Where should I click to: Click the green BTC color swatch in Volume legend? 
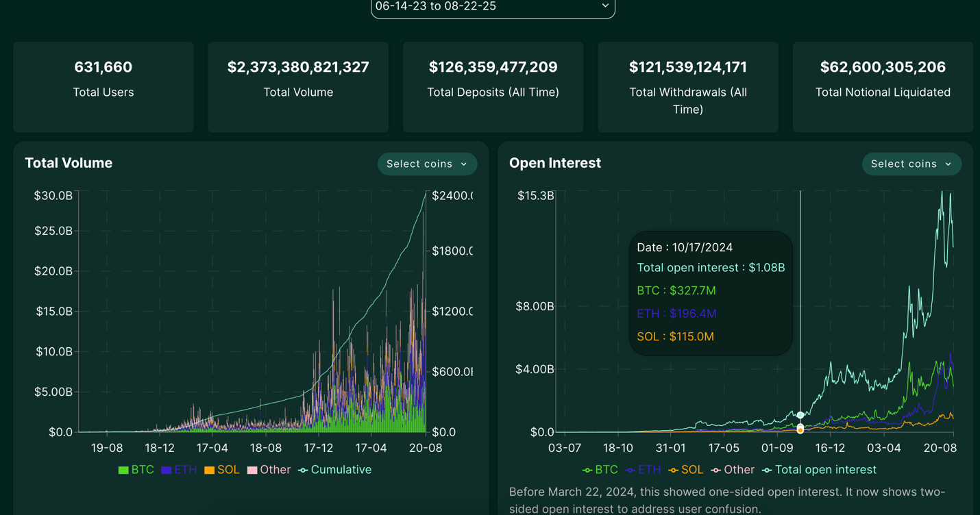pyautogui.click(x=123, y=470)
